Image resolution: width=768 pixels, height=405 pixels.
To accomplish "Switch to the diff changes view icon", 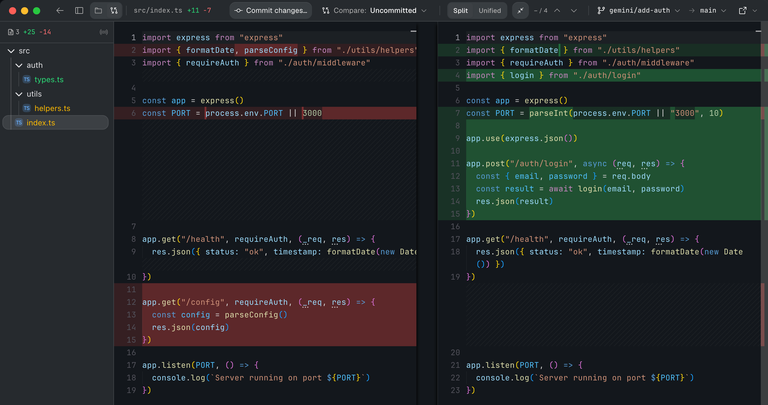I will (x=114, y=10).
